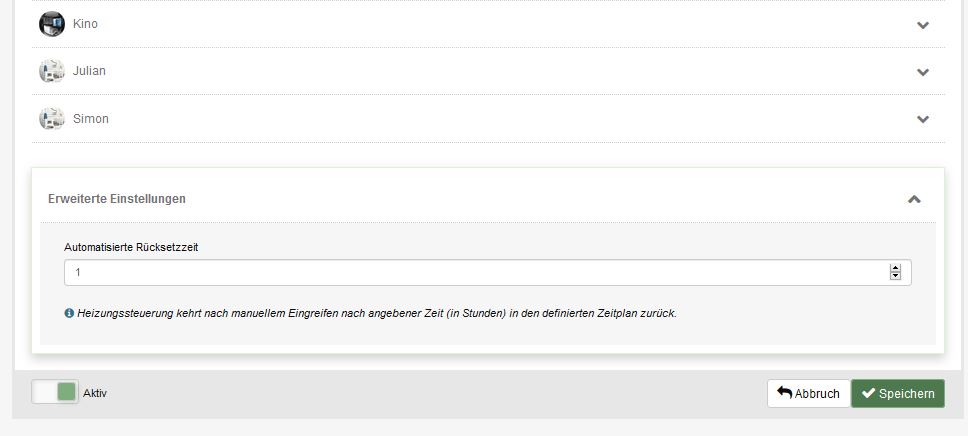
Task: Expand the Kino row chevron
Action: 923,25
